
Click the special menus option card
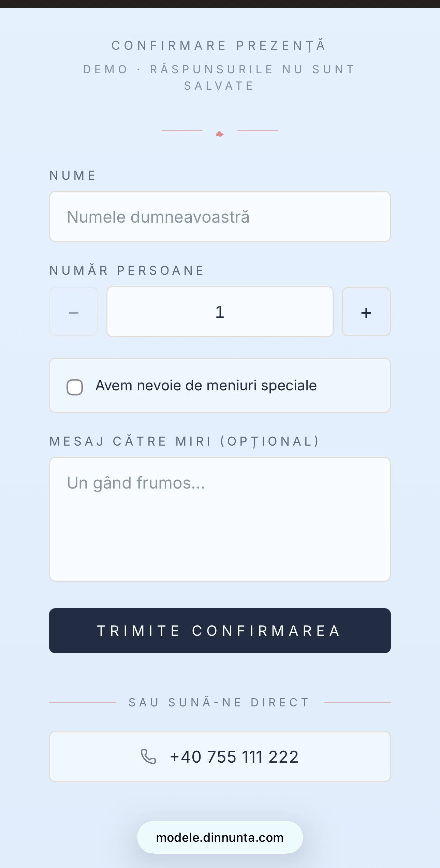coord(220,385)
